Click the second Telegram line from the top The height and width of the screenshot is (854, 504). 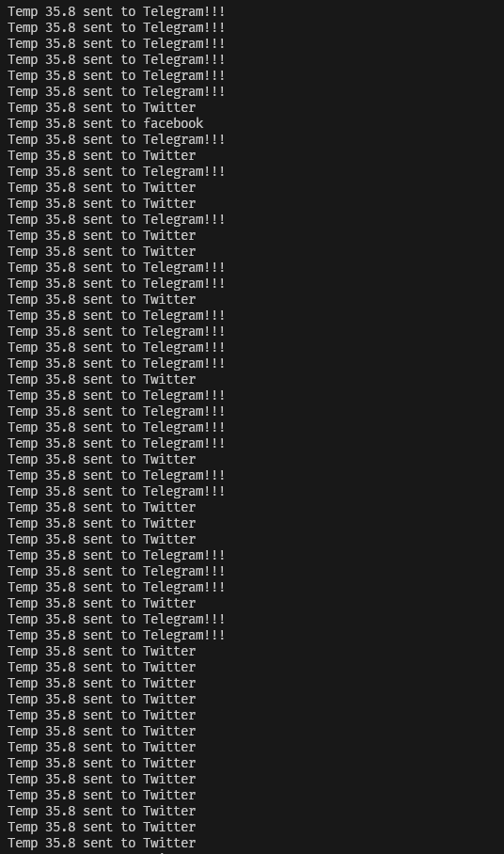[x=116, y=27]
